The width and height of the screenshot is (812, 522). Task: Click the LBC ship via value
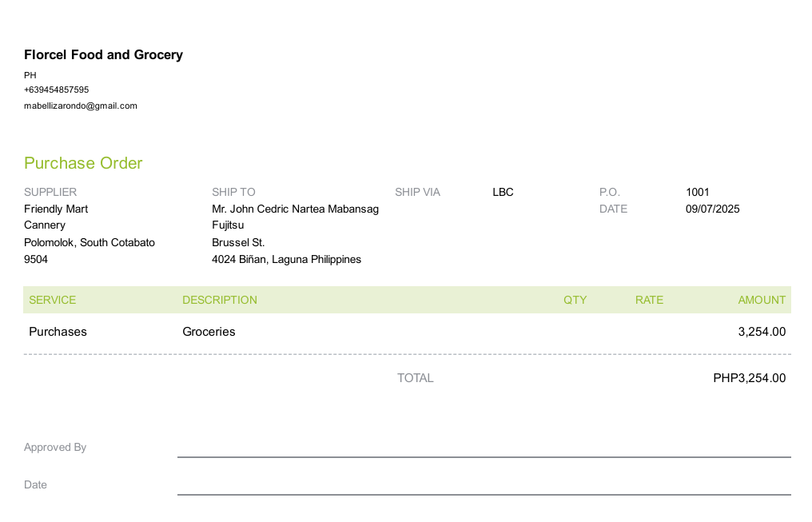tap(503, 192)
